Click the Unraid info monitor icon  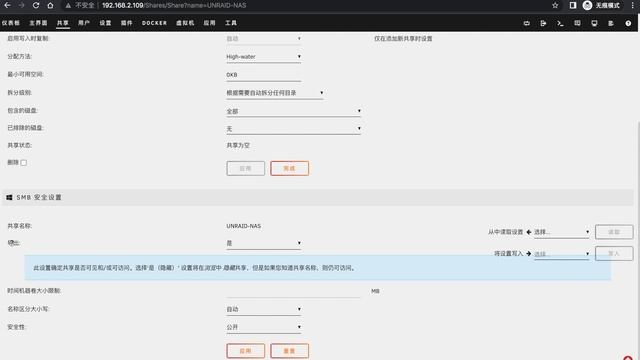point(594,23)
